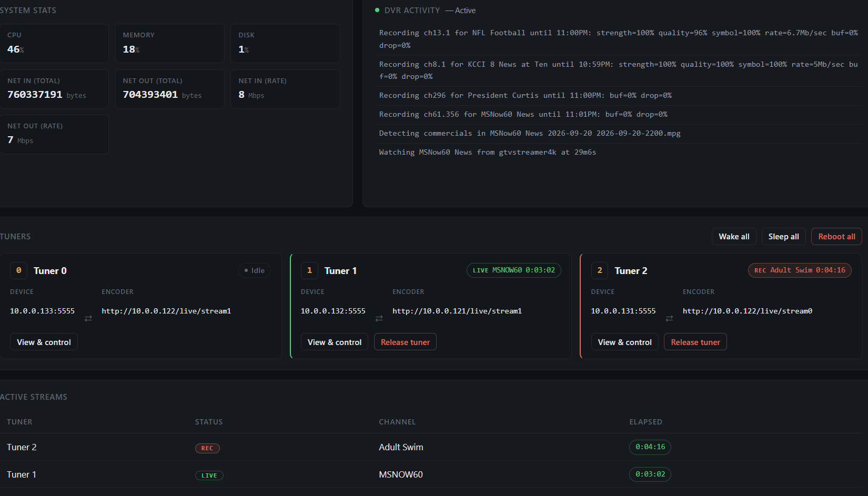The image size is (868, 496).
Task: Sleep all tuners
Action: pyautogui.click(x=783, y=237)
